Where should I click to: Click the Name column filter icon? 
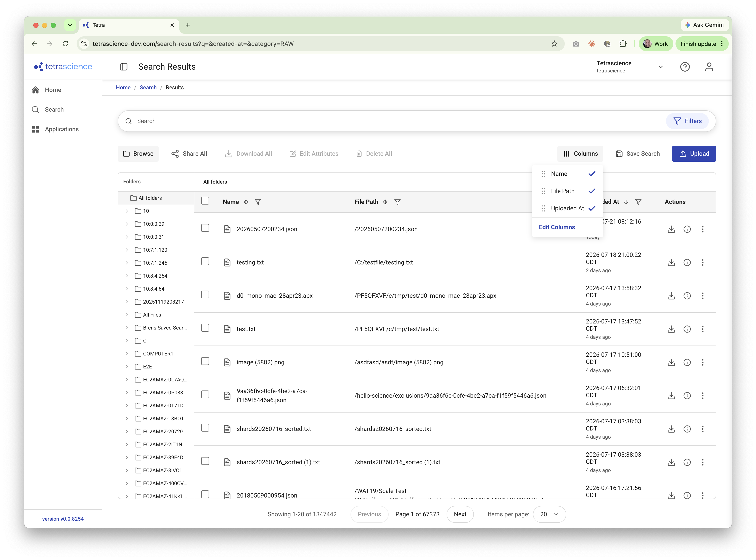pos(258,202)
